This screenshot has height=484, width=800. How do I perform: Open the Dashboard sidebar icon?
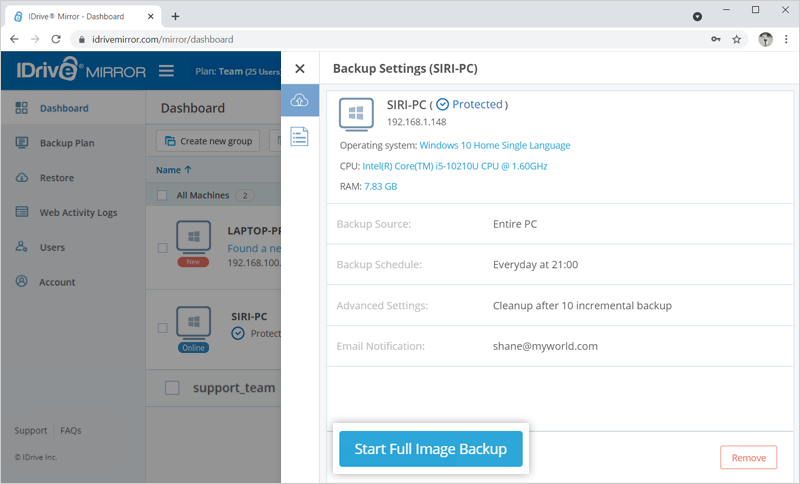tap(21, 108)
